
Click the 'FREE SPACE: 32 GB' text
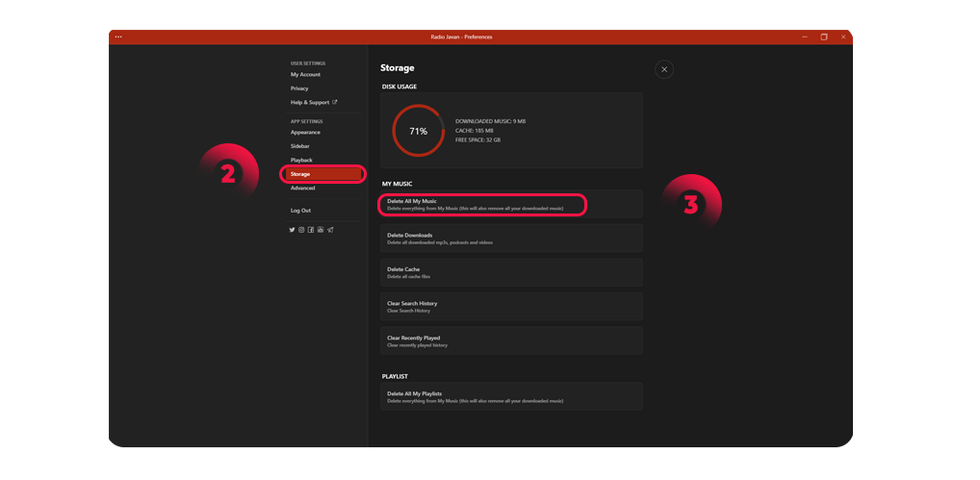coord(477,139)
